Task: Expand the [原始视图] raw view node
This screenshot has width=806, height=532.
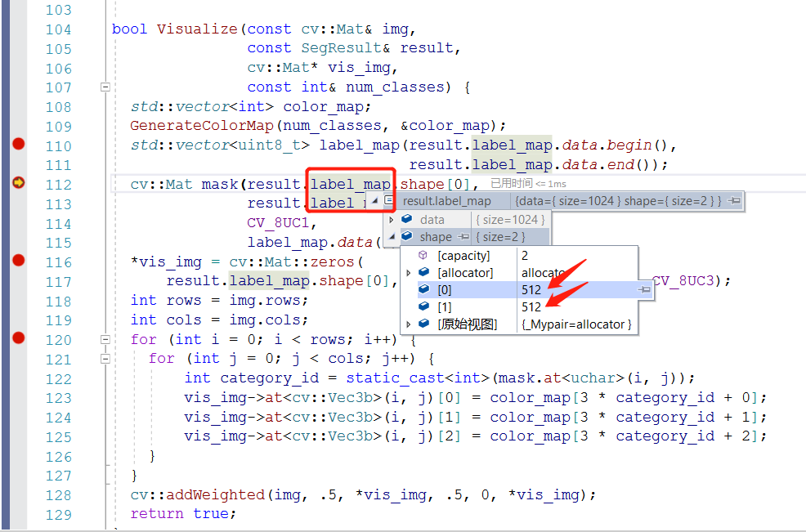Action: point(409,324)
